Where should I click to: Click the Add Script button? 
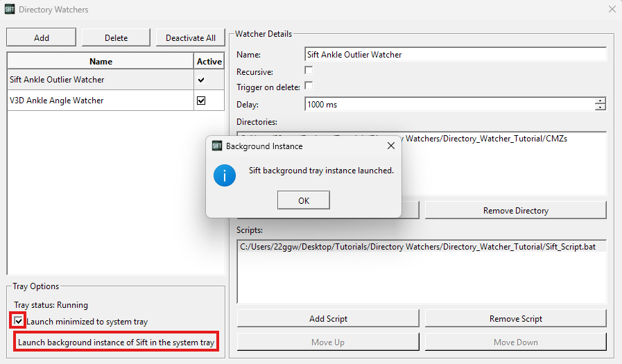[328, 318]
